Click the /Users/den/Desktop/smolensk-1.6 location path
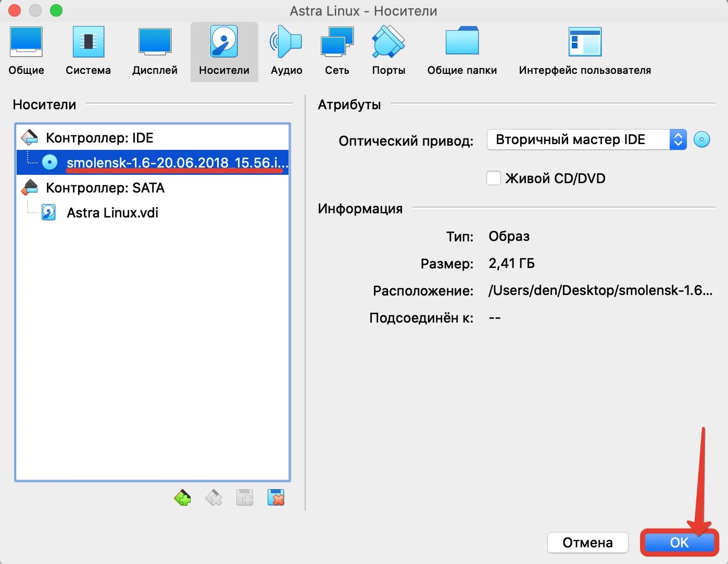 pos(600,290)
